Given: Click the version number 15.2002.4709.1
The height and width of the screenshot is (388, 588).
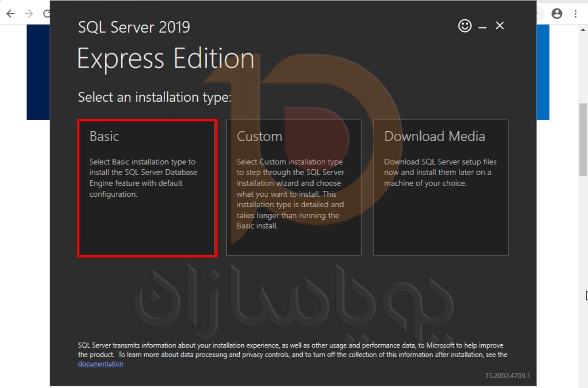Looking at the screenshot, I should pyautogui.click(x=507, y=376).
